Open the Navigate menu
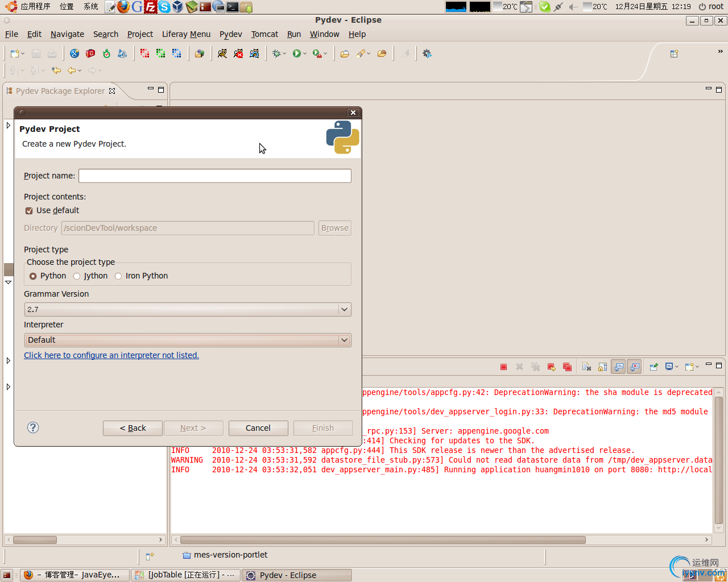 coord(67,34)
